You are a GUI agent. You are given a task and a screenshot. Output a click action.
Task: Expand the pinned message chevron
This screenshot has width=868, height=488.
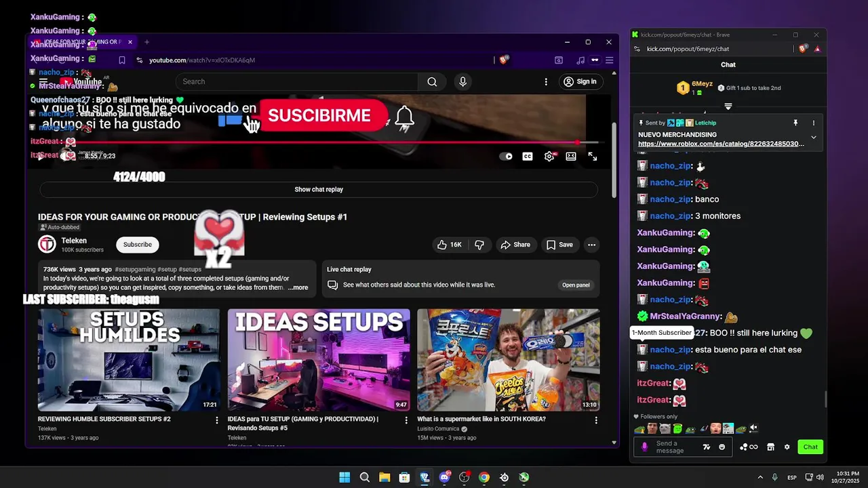pyautogui.click(x=814, y=138)
